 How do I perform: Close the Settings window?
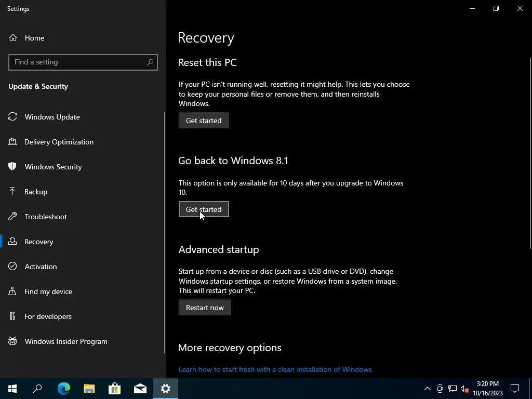[520, 8]
